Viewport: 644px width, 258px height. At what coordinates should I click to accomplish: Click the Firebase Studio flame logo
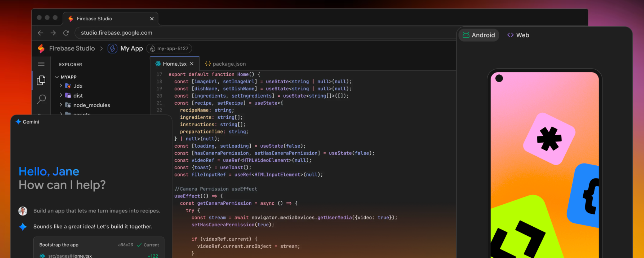pyautogui.click(x=41, y=49)
